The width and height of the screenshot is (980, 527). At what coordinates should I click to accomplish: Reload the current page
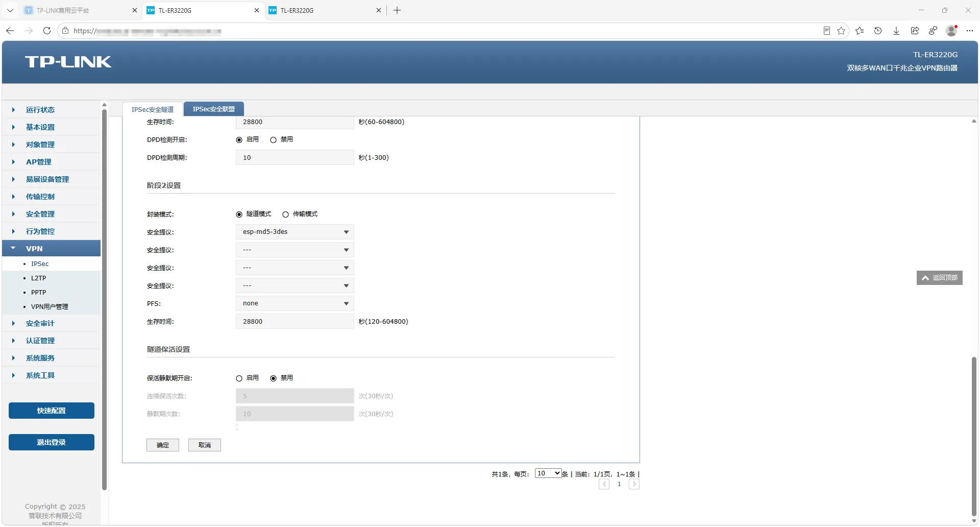(x=47, y=31)
